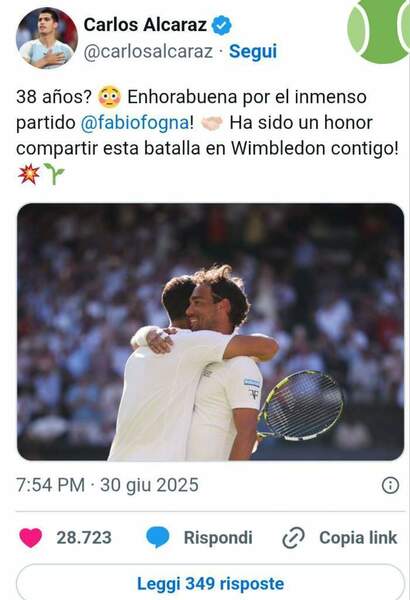The width and height of the screenshot is (410, 600).
Task: Open the @carlosalcaraz handle
Action: click(x=148, y=51)
